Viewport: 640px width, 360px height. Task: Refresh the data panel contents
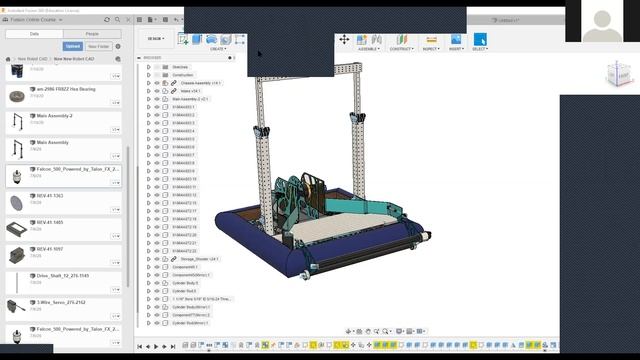[x=107, y=20]
